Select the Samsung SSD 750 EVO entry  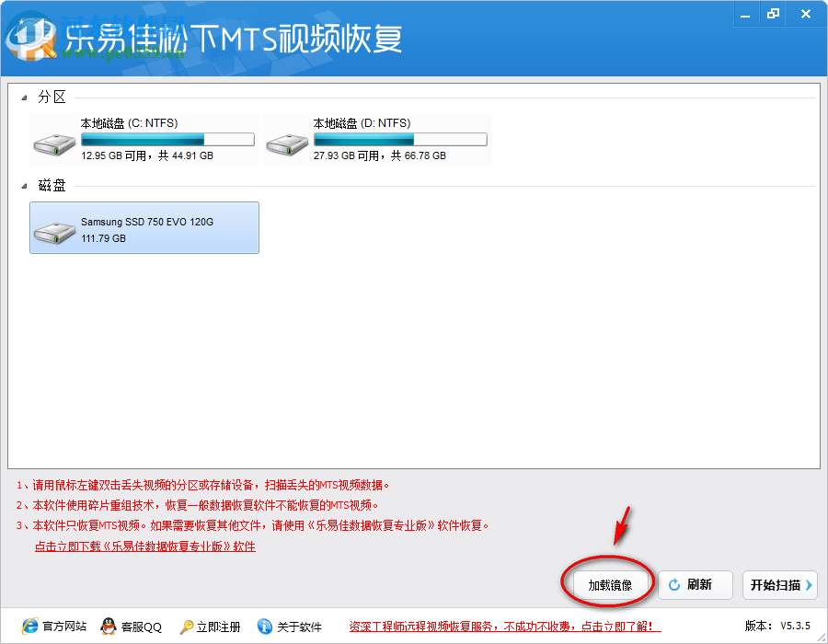tap(144, 228)
